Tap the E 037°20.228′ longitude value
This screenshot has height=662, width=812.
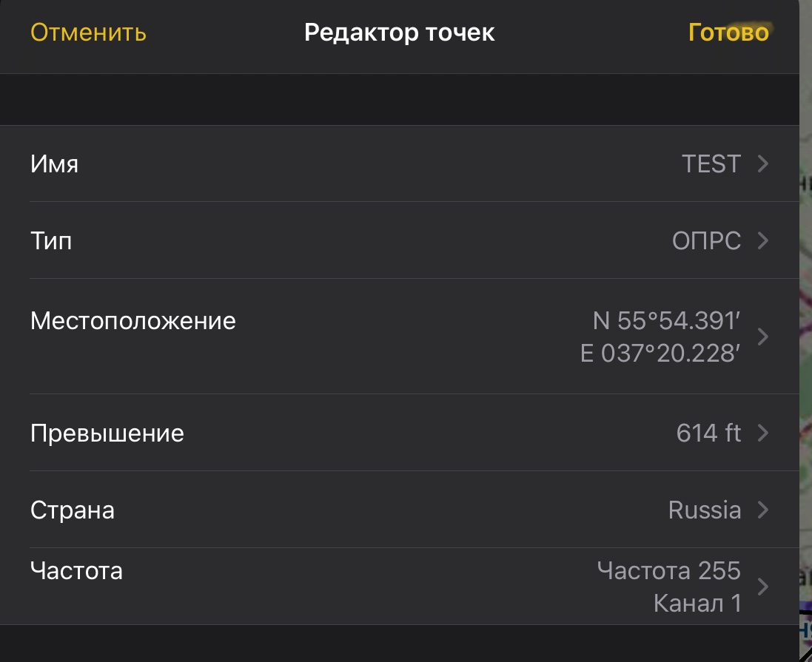click(x=660, y=354)
